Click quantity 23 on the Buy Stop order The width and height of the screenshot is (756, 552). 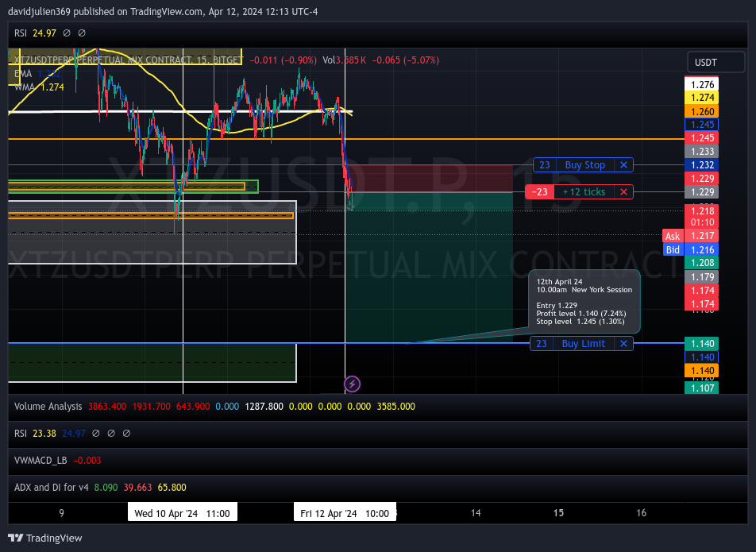[545, 165]
